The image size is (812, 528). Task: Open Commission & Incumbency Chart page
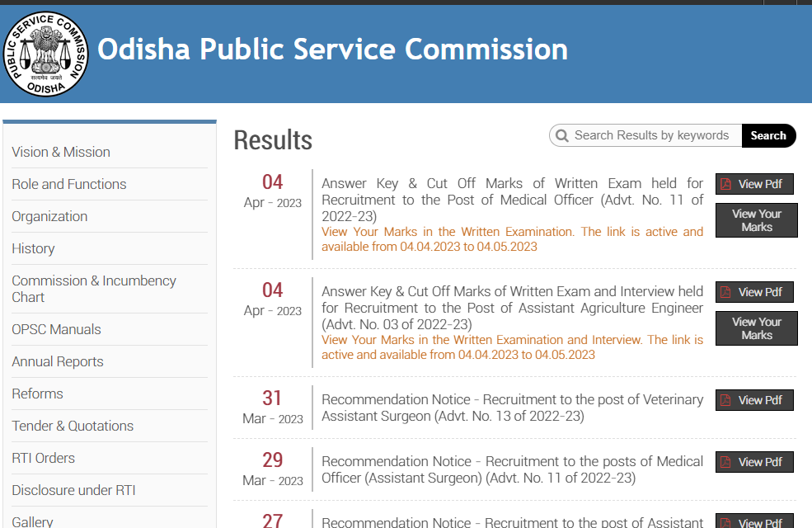(94, 289)
